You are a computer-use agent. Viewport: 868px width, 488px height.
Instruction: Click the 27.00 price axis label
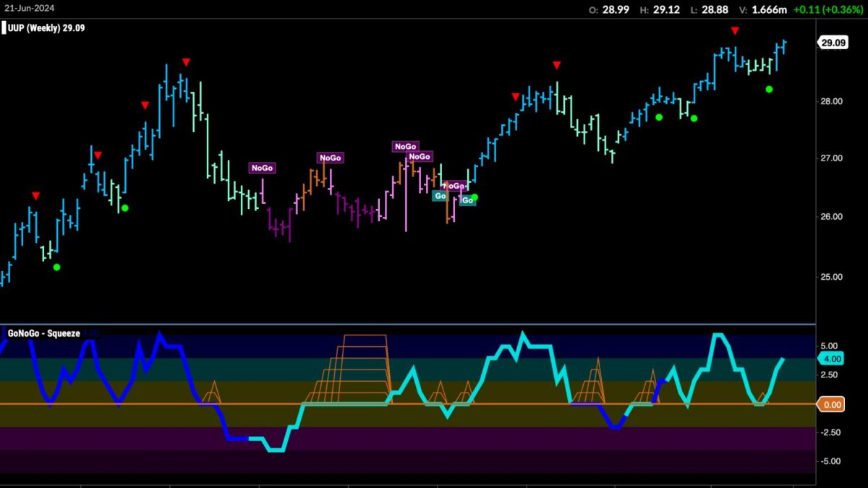[x=831, y=158]
